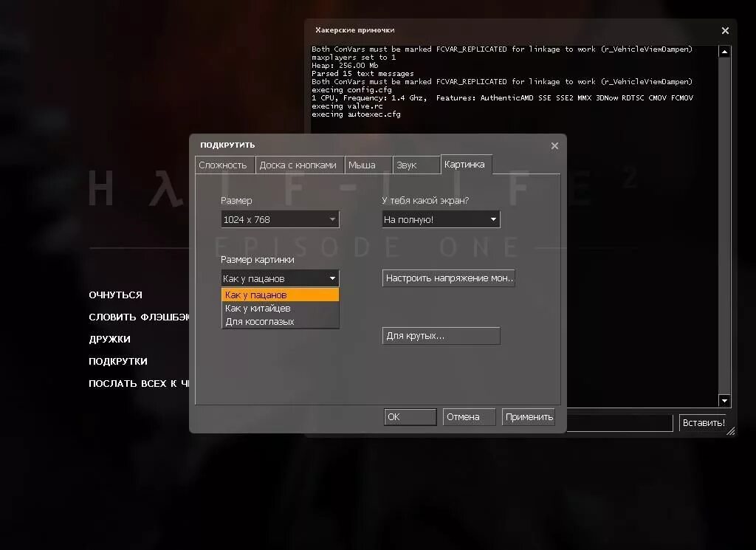Click 'execing autoexec.cfg' console line
This screenshot has width=756, height=550.
[x=356, y=114]
